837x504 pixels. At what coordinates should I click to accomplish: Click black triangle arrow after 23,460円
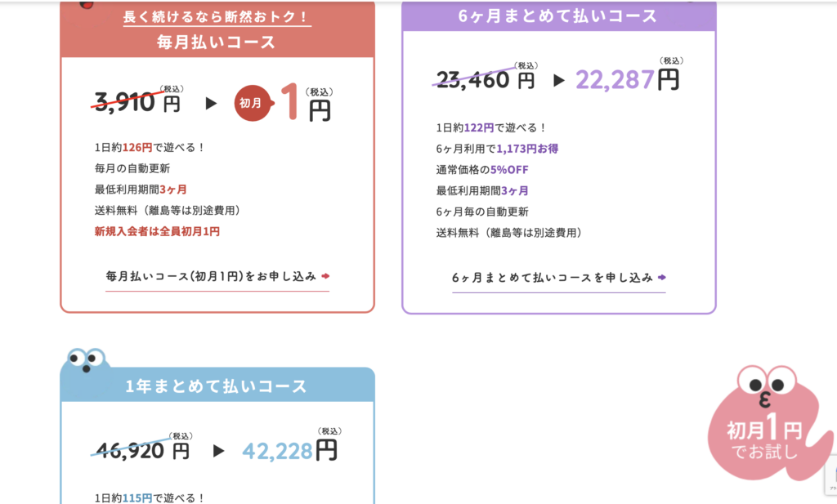pos(559,80)
